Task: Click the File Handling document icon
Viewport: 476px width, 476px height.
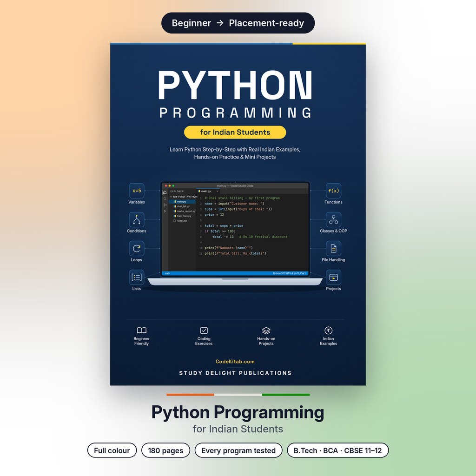Action: [333, 248]
